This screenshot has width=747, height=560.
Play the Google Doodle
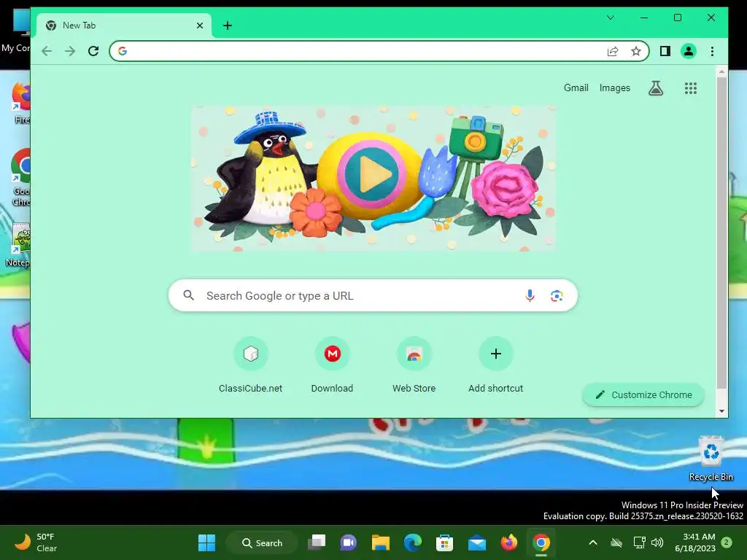(x=371, y=174)
